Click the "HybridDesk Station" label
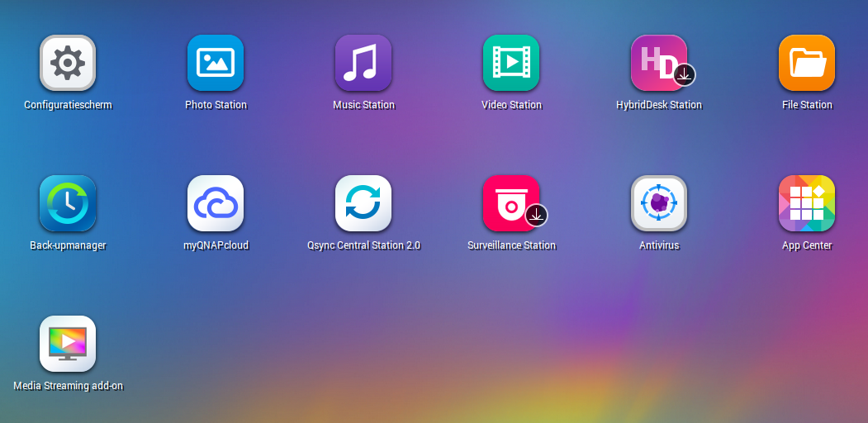This screenshot has height=423, width=868. tap(659, 105)
